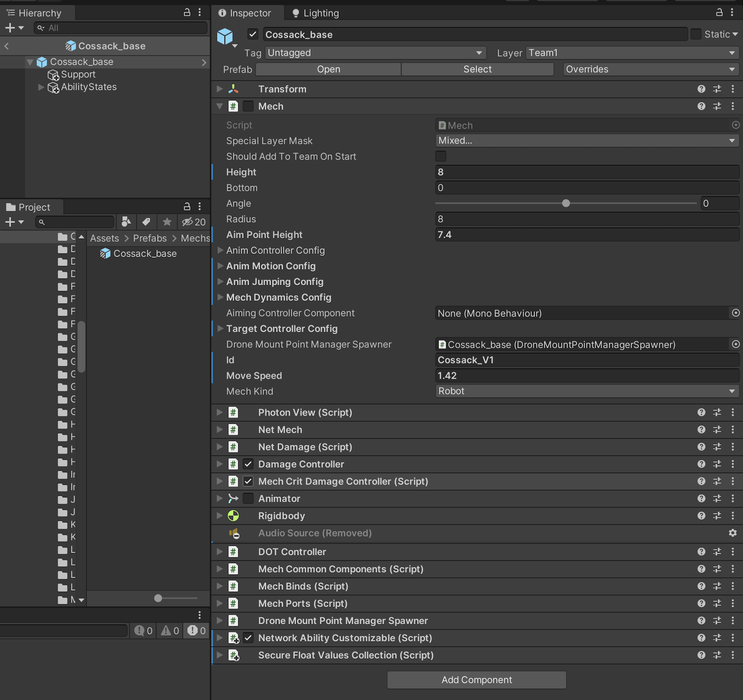Click the object picker for Aiming Controller Component
Viewport: 743px width, 700px height.
(735, 313)
